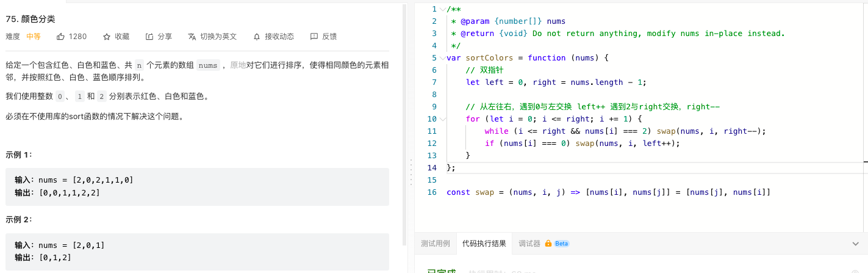Switch to the 测试用例 tab
The image size is (868, 273).
pos(436,243)
